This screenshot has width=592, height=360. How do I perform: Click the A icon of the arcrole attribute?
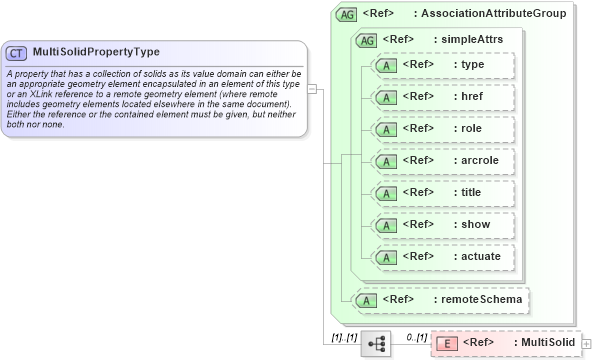(386, 162)
